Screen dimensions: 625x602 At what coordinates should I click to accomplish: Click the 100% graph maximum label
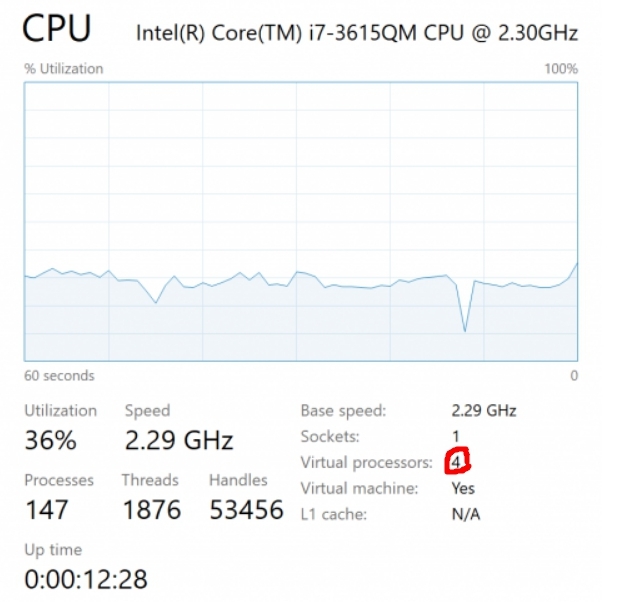tap(561, 69)
